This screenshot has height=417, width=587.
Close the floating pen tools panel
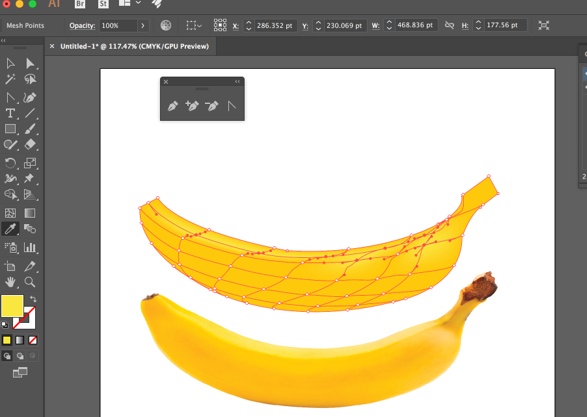[166, 82]
